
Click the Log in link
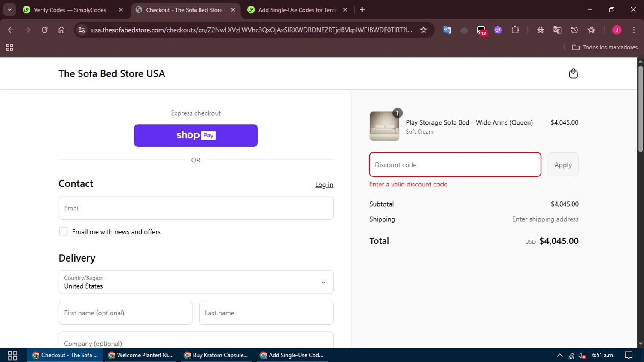[324, 185]
